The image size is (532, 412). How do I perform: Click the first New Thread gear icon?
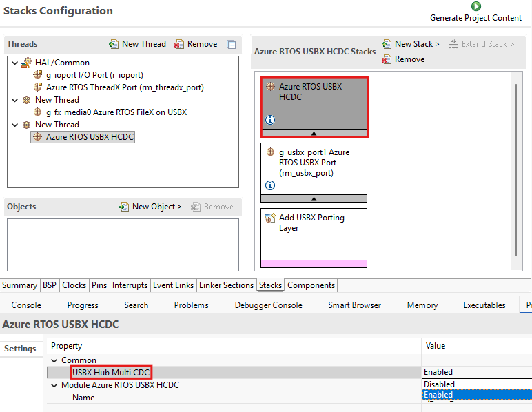click(x=26, y=100)
